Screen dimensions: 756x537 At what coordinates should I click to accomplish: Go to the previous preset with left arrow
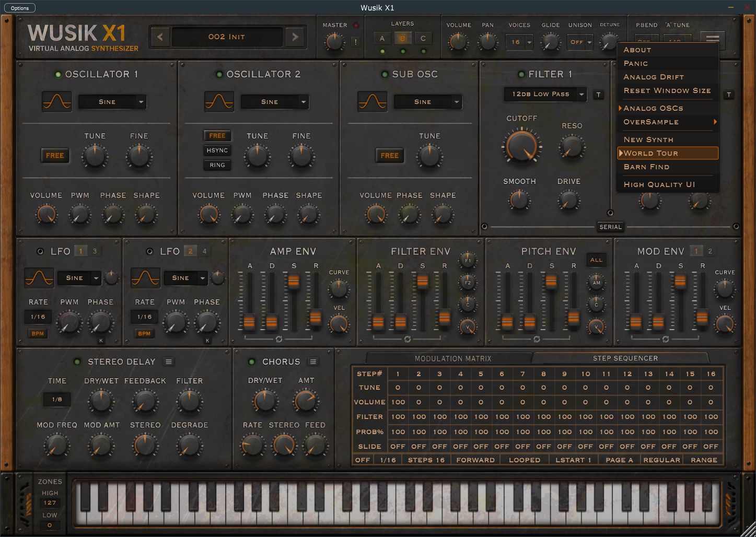point(160,37)
